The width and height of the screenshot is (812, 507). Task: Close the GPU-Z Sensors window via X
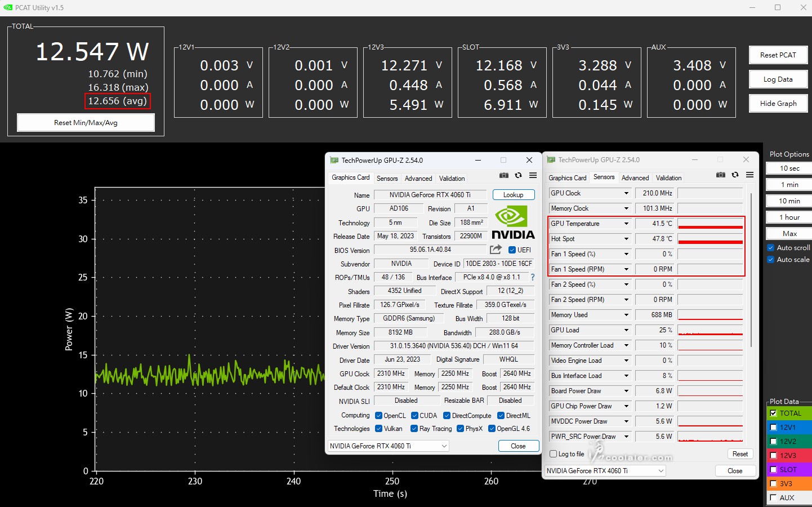click(x=746, y=160)
